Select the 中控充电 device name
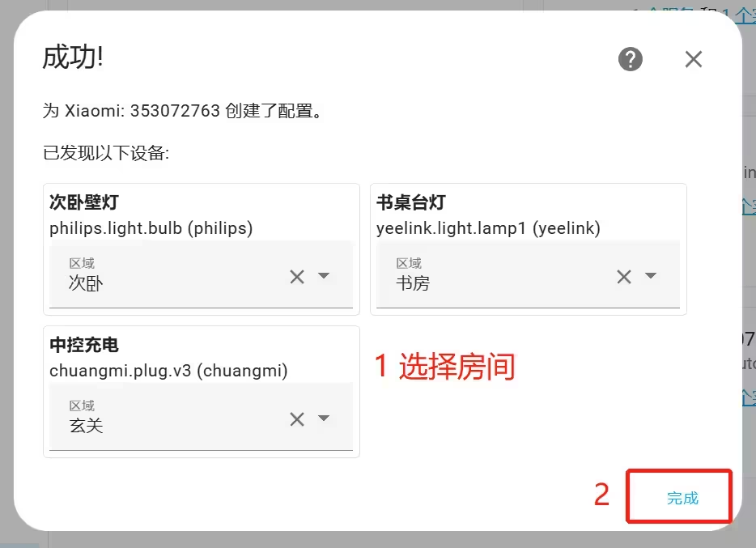 84,345
